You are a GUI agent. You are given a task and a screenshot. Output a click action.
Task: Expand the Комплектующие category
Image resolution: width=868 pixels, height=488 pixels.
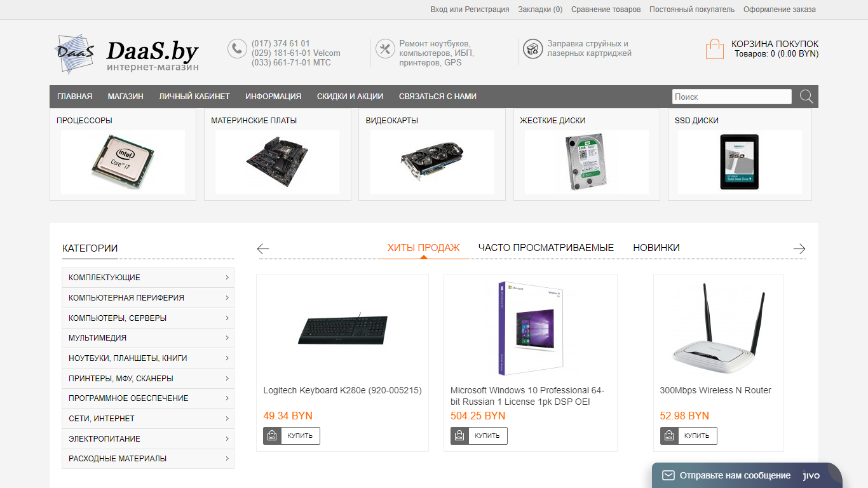(x=148, y=278)
